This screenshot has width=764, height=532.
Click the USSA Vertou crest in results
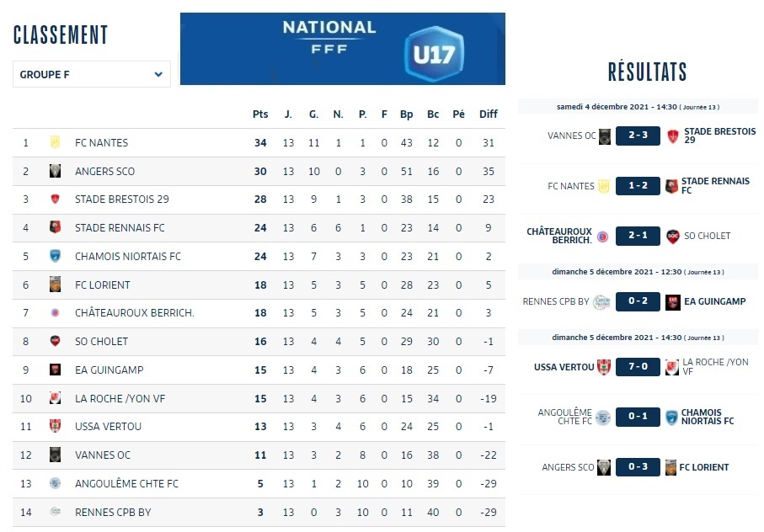coord(602,367)
